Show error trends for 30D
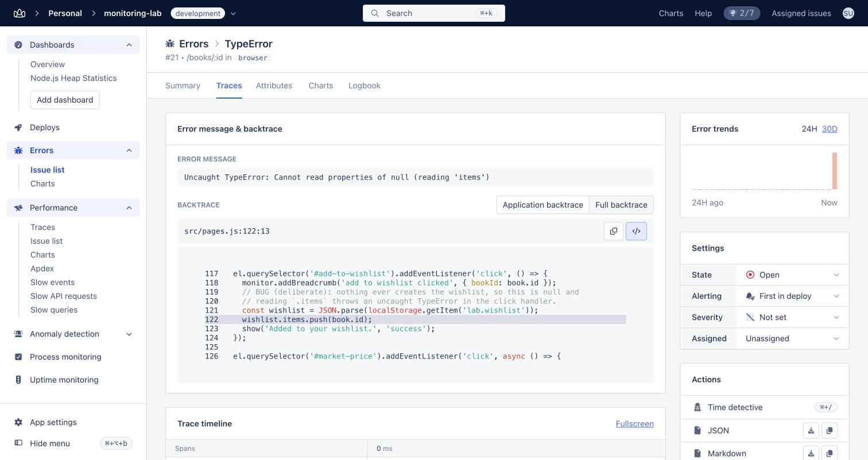The width and height of the screenshot is (868, 460). tap(830, 129)
